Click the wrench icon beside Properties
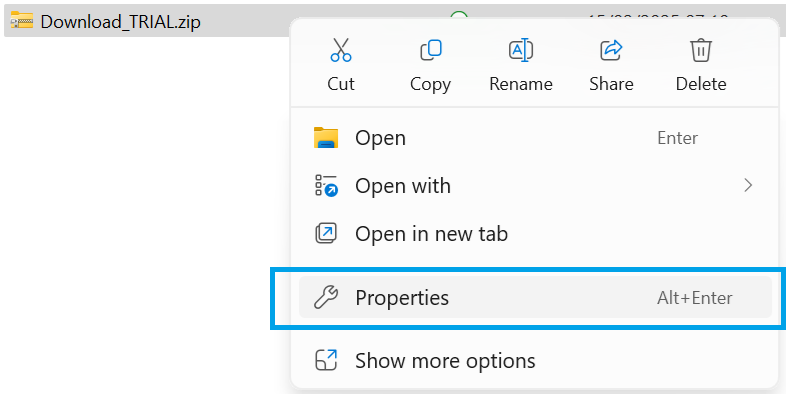The height and width of the screenshot is (394, 786). (326, 297)
